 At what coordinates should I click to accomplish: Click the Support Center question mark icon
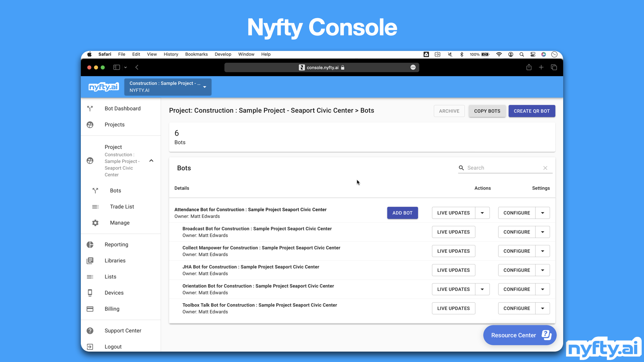click(x=90, y=331)
